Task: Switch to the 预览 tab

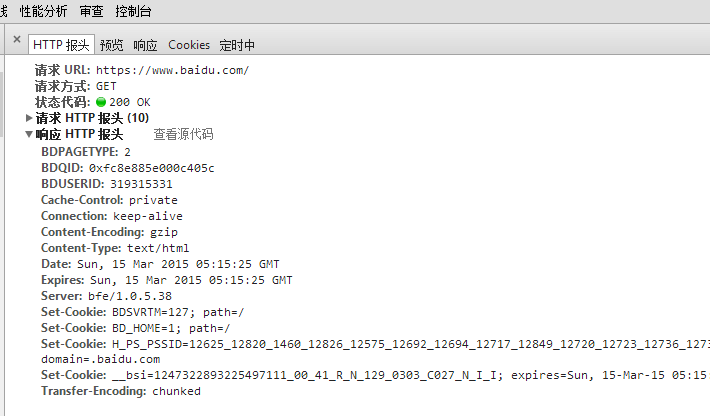Action: point(111,45)
